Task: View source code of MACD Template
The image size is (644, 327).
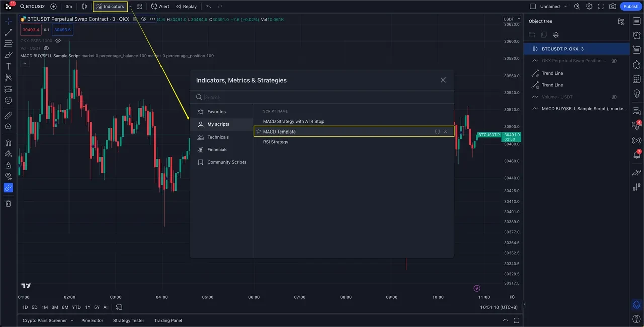Action: click(x=437, y=132)
